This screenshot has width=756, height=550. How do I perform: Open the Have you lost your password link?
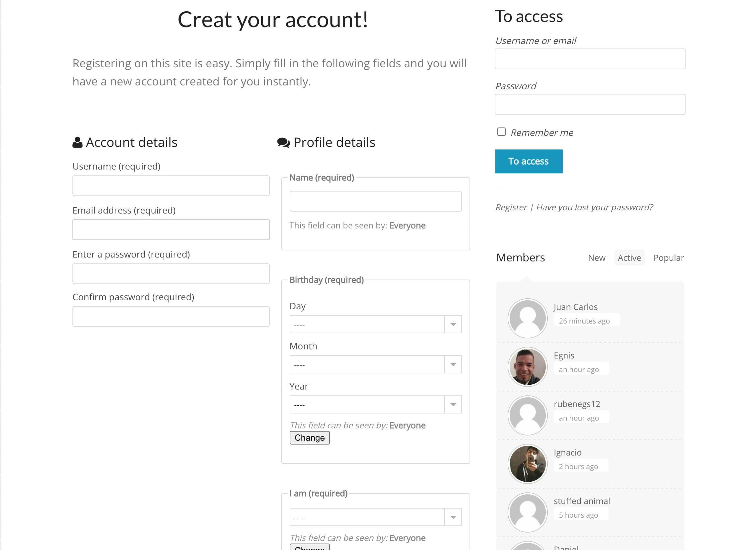click(x=594, y=207)
